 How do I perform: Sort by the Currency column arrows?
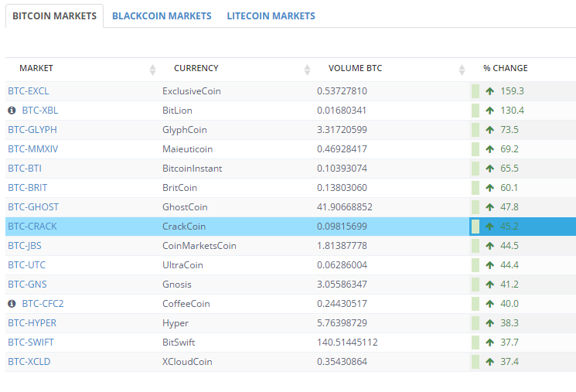[307, 70]
